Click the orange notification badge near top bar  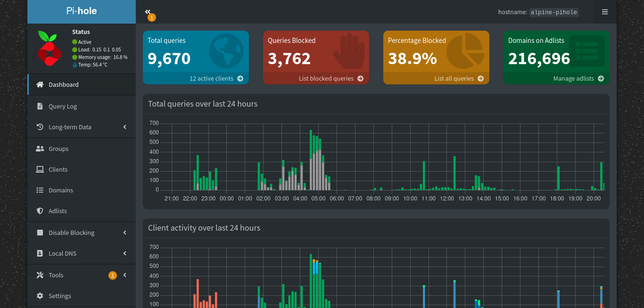pos(151,17)
